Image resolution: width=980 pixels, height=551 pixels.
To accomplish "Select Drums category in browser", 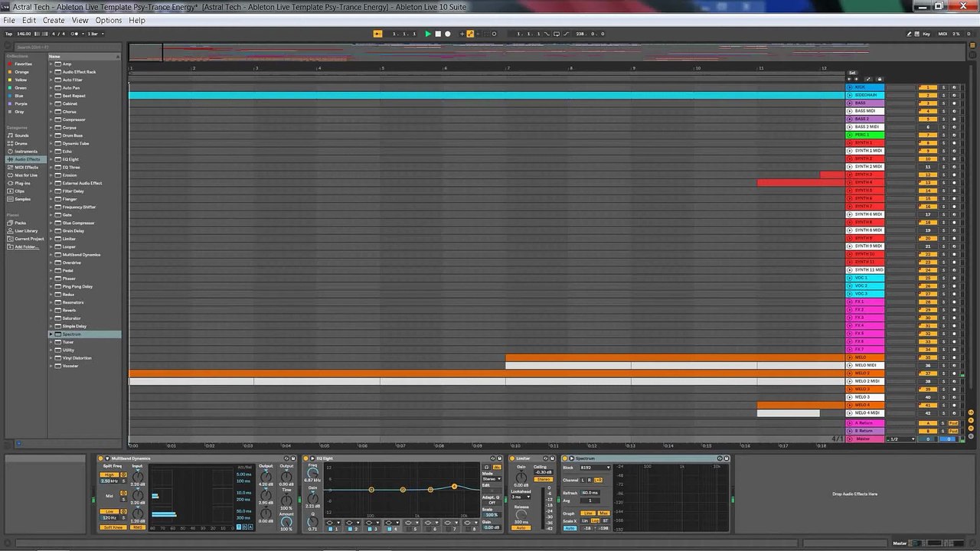I will (x=21, y=143).
